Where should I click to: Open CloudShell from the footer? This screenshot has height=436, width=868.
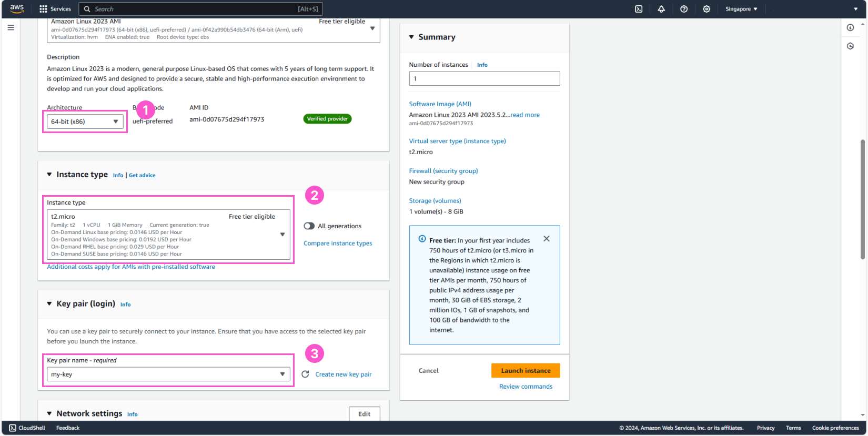point(27,428)
